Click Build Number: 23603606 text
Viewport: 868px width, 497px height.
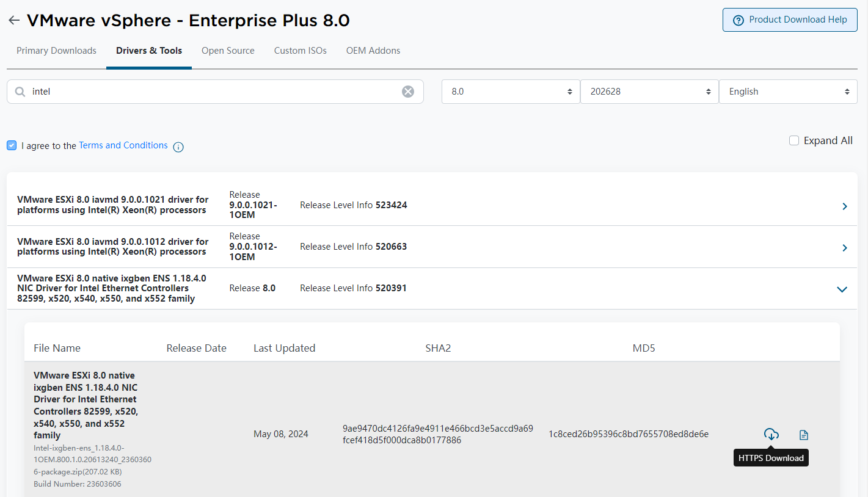(78, 484)
